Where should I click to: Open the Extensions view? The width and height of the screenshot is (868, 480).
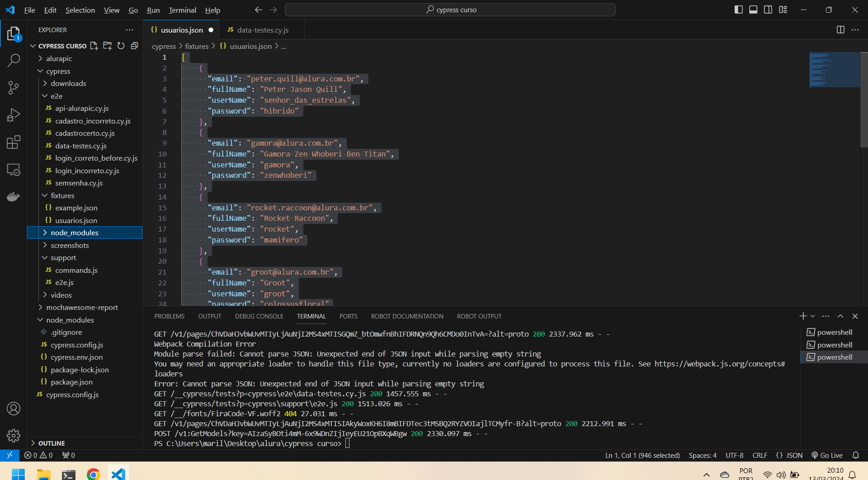point(14,143)
